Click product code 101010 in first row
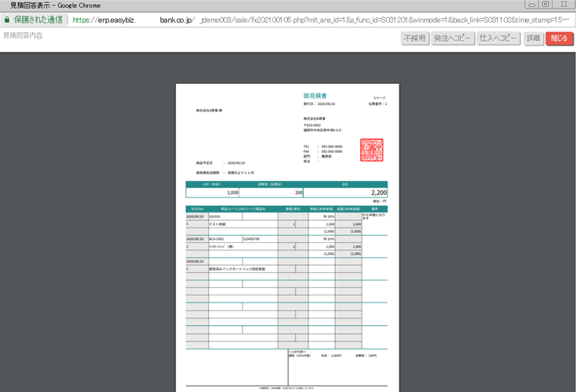The height and width of the screenshot is (392, 576). (x=214, y=216)
